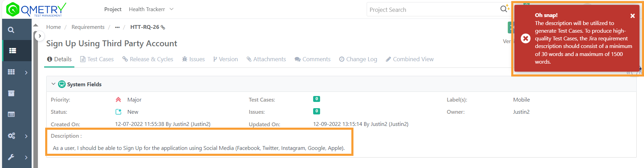Screen dimensions: 644x168
Task: Open the archive box icon in the sidebar
Action: (11, 93)
